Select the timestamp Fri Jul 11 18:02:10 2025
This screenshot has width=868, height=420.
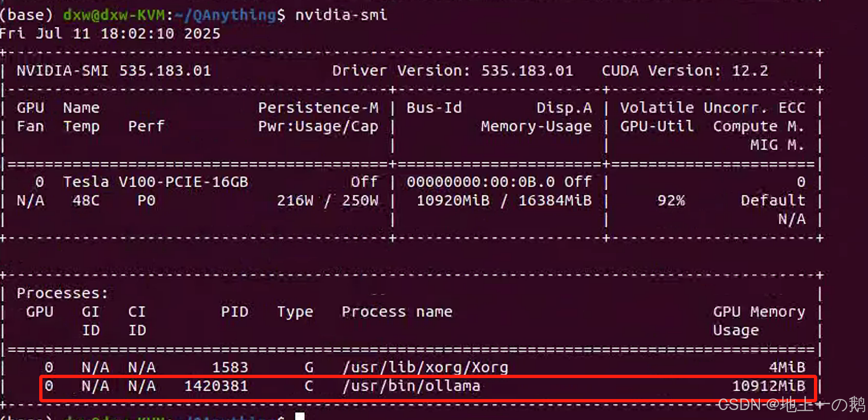110,34
